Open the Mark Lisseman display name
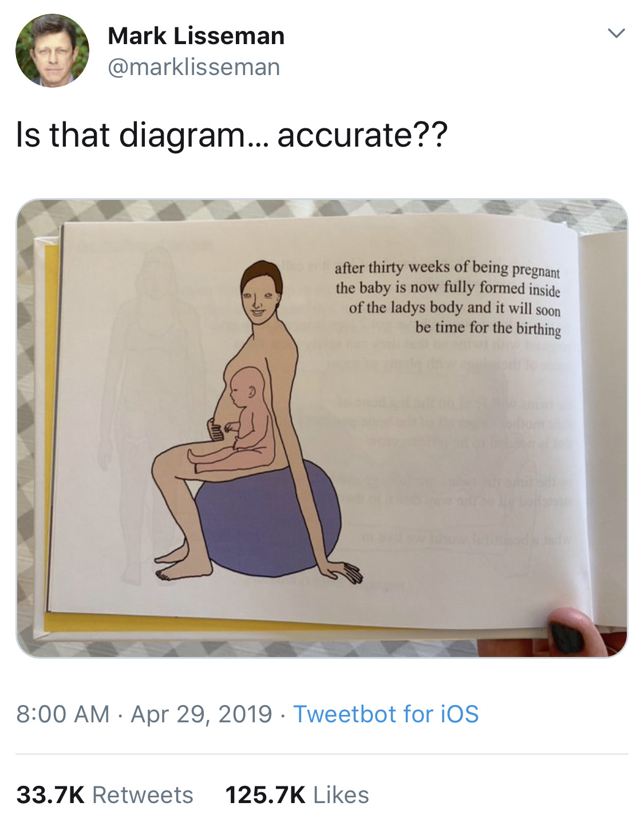This screenshot has width=644, height=830. coord(196,36)
